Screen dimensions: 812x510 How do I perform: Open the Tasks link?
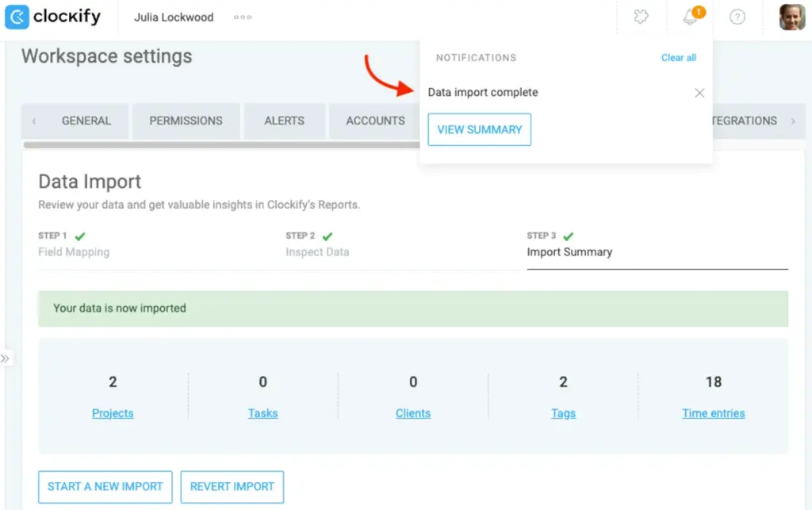point(263,413)
